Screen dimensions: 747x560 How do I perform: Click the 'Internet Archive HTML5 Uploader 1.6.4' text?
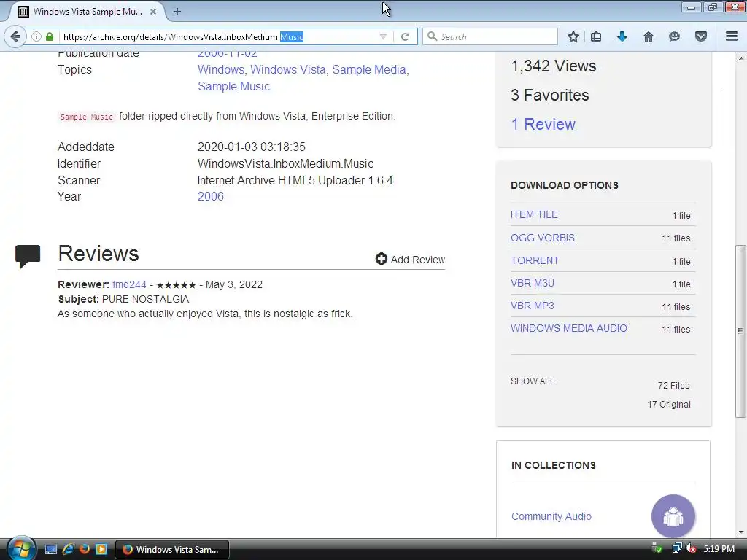point(295,181)
